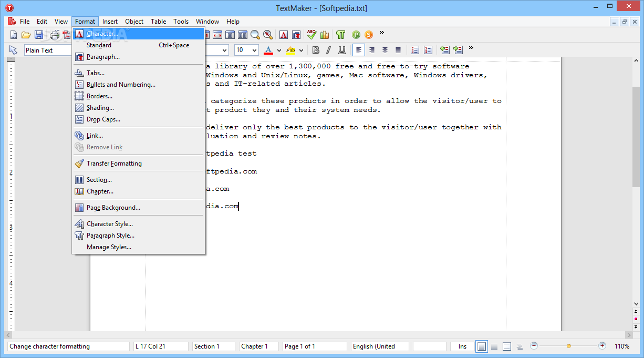
Task: Expand the highlight color dropdown arrow
Action: (301, 50)
